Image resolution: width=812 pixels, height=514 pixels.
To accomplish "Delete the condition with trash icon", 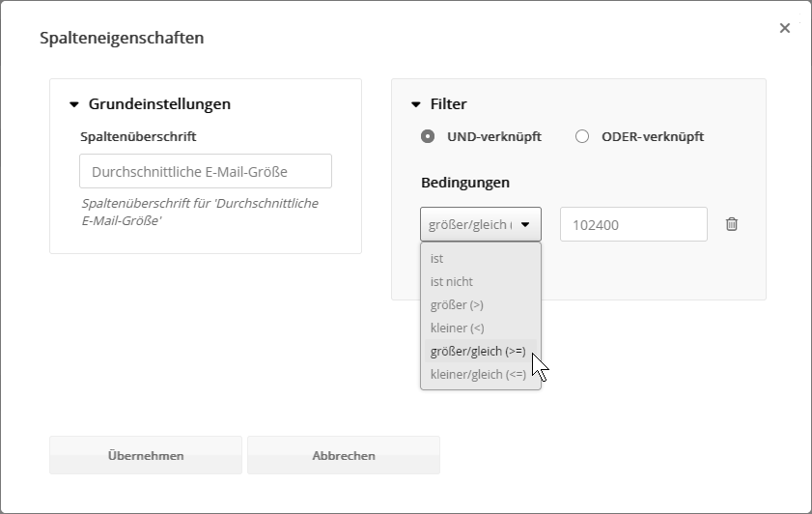I will pyautogui.click(x=732, y=224).
